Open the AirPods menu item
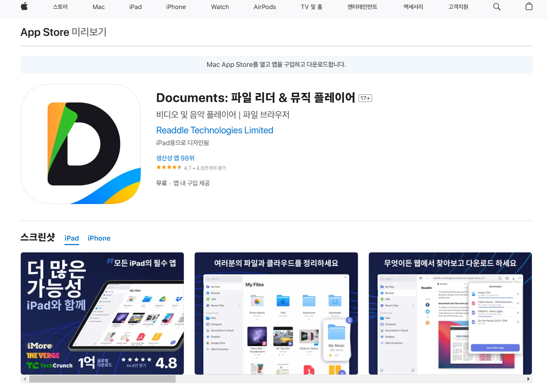 [x=265, y=7]
